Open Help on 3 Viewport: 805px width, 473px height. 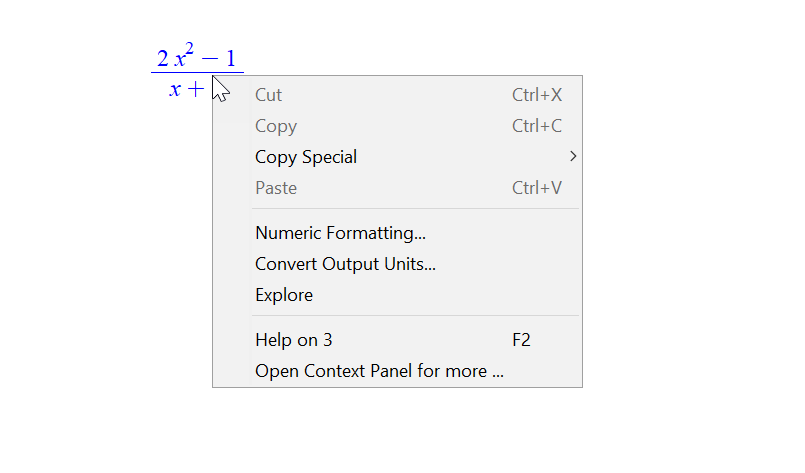click(397, 340)
